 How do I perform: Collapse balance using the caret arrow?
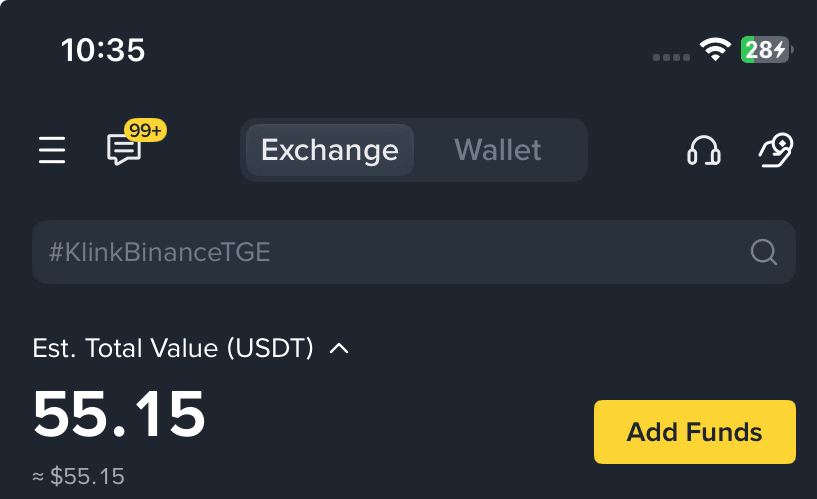(x=339, y=349)
